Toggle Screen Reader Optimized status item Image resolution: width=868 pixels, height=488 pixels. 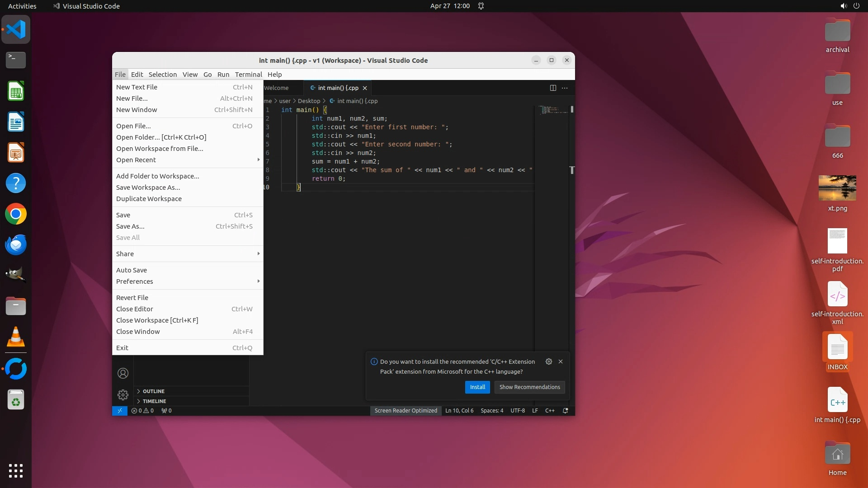(406, 411)
